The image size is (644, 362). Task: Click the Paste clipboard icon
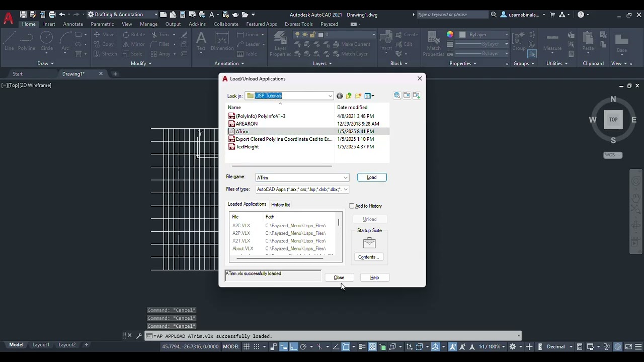588,41
